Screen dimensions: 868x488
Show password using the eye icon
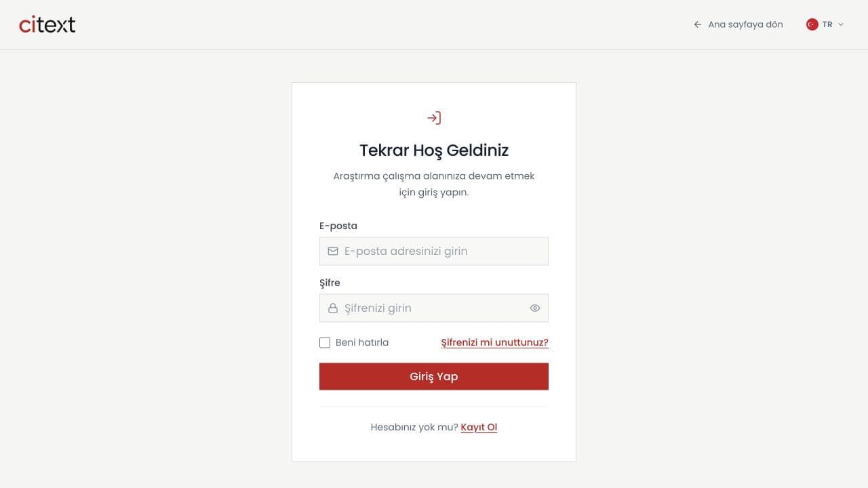pos(535,308)
